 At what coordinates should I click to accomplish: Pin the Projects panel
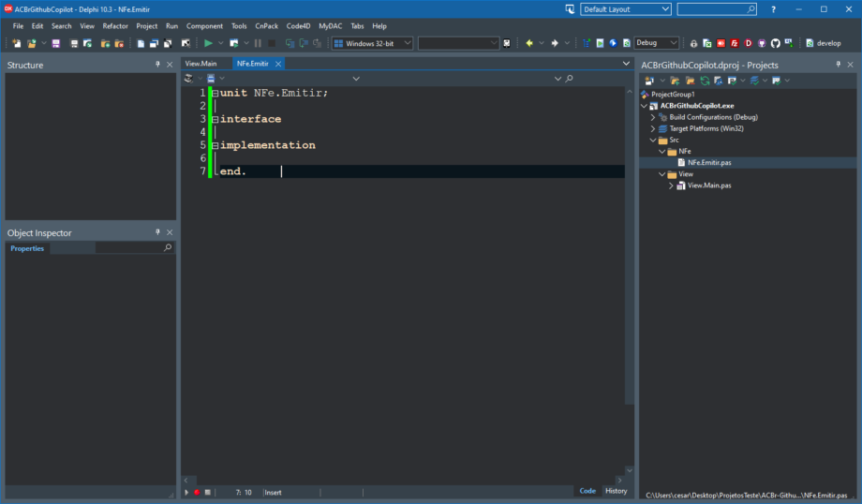click(x=839, y=65)
